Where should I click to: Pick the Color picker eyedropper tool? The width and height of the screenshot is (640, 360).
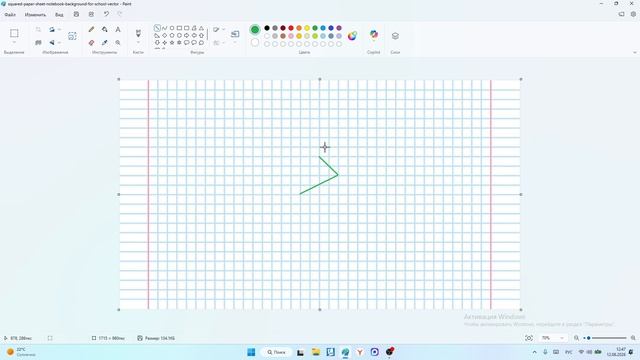tap(104, 42)
